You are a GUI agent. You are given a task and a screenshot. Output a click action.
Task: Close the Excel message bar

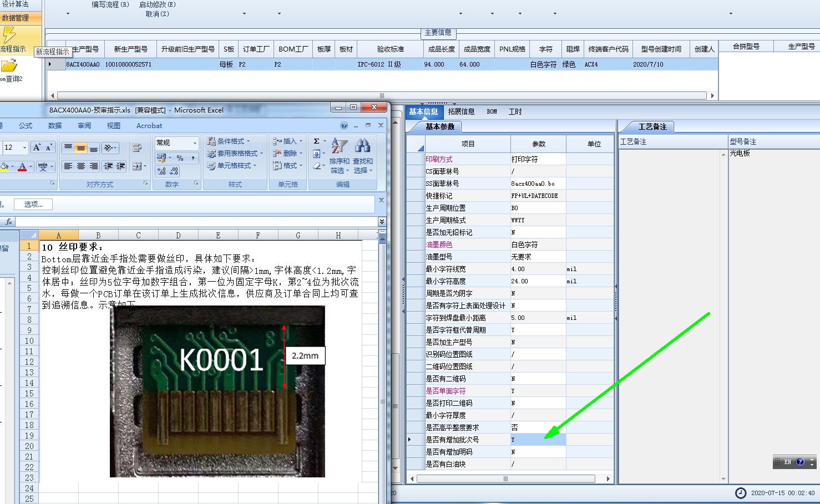tap(381, 200)
